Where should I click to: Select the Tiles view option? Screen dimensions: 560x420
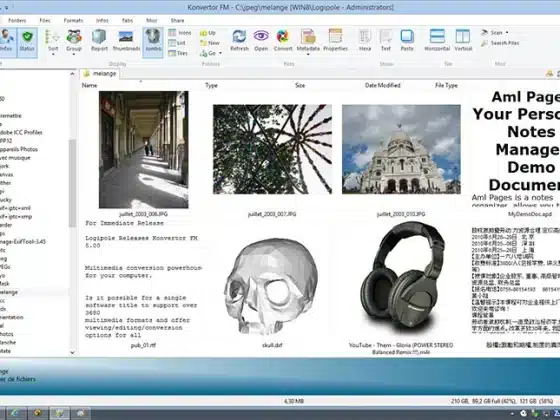click(178, 53)
